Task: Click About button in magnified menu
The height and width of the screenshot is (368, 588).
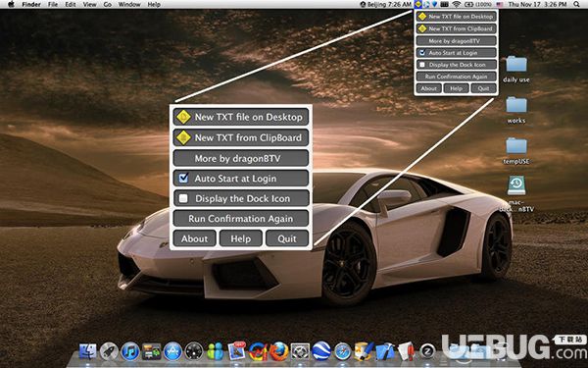Action: 195,238
